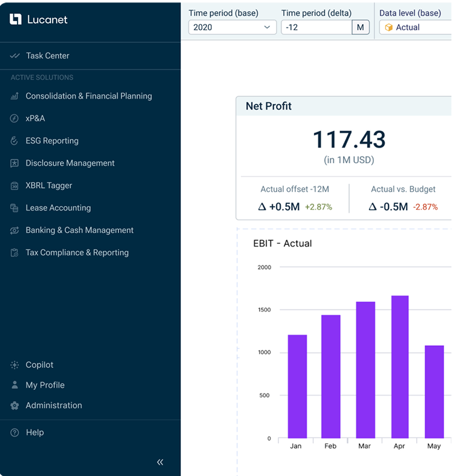Image resolution: width=452 pixels, height=476 pixels.
Task: Open the Administration gear icon
Action: point(15,406)
